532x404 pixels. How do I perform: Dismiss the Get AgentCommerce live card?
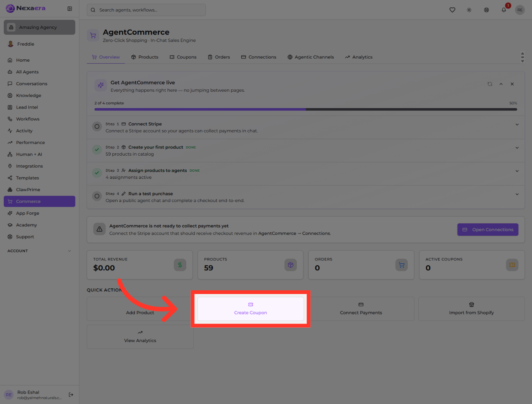(512, 84)
